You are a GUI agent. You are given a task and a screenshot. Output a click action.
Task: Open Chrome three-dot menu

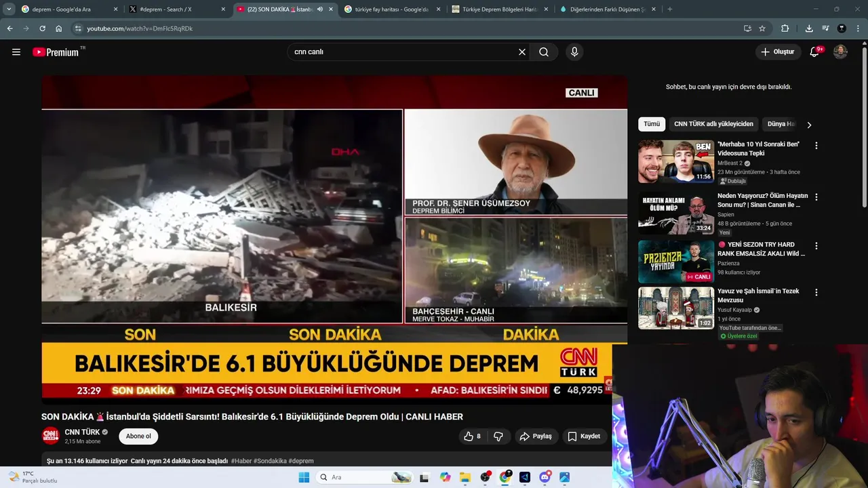click(858, 28)
